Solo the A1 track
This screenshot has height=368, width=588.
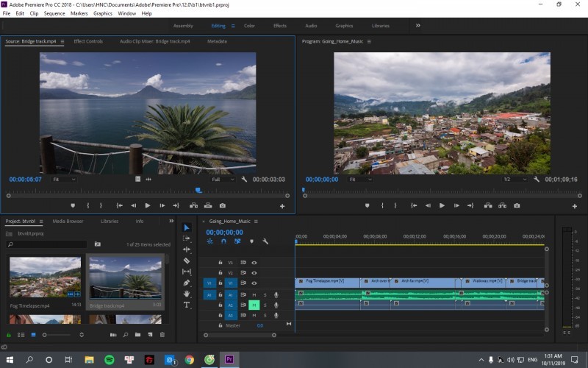(x=265, y=295)
